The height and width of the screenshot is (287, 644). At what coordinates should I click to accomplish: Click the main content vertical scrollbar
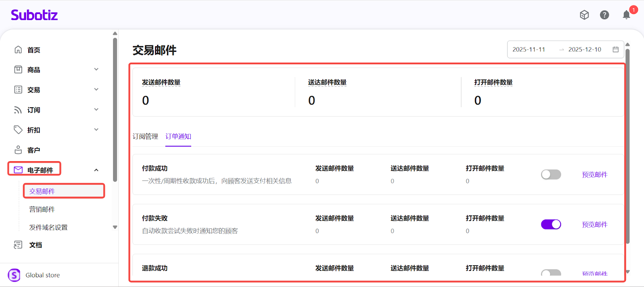click(627, 145)
